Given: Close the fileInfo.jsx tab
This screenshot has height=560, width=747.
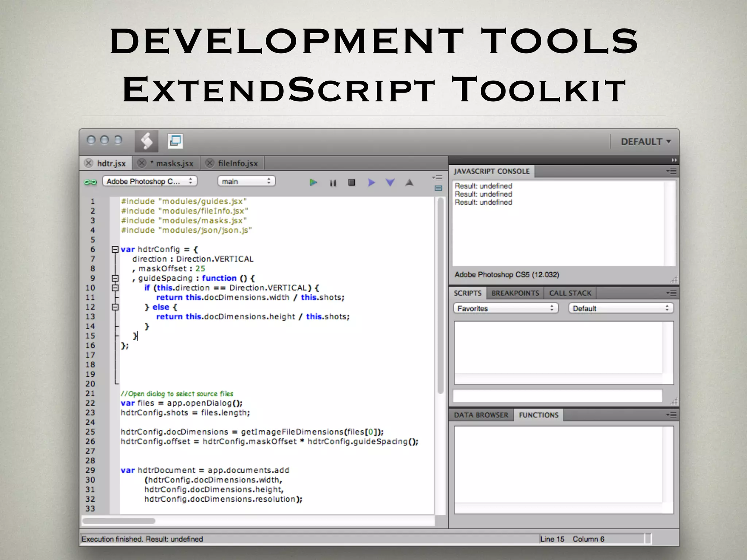Looking at the screenshot, I should pyautogui.click(x=209, y=163).
